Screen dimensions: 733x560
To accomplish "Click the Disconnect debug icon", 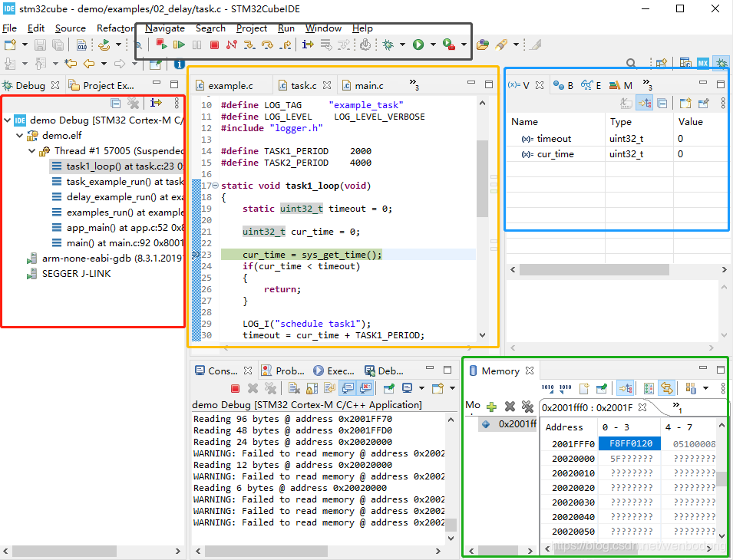I will click(231, 44).
